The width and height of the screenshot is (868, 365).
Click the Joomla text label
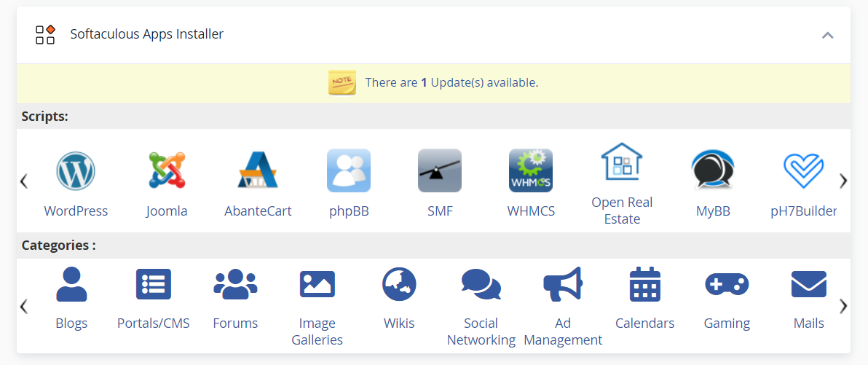[167, 211]
